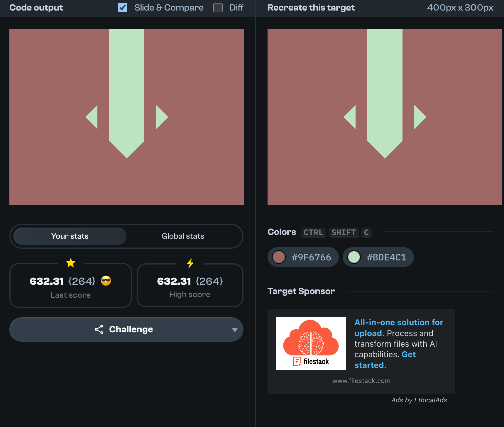Image resolution: width=504 pixels, height=427 pixels.
Task: Click the yellow star icon above Last score
Action: [x=71, y=263]
